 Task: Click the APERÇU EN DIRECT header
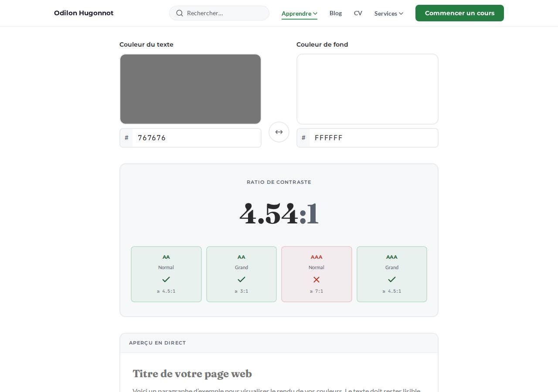(157, 343)
